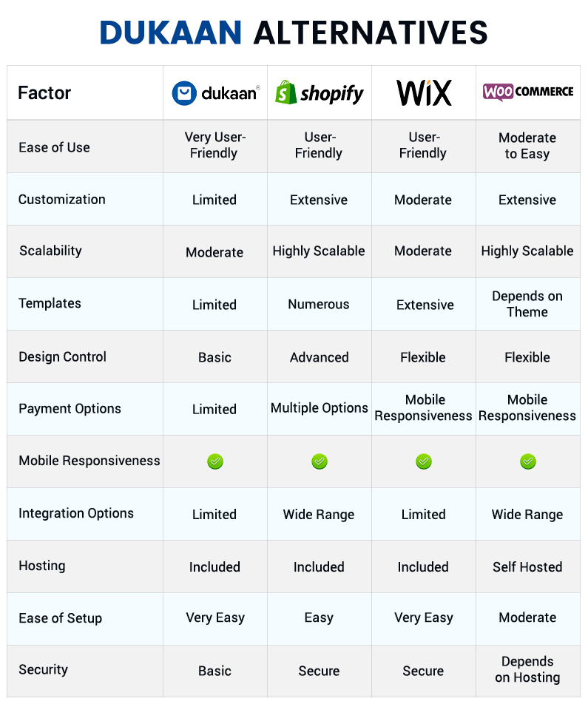588x704 pixels.
Task: Click the Integration Options row label
Action: pyautogui.click(x=76, y=513)
